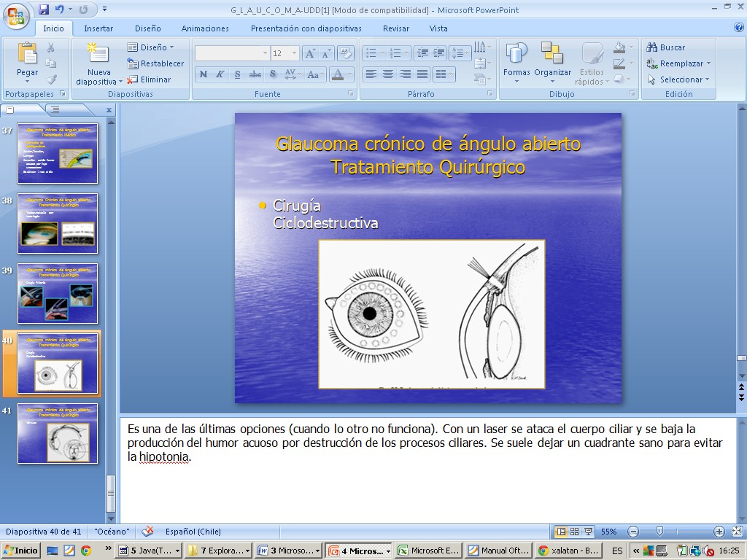Click the Nueva diapositiva icon
This screenshot has width=747, height=560.
coord(98,54)
